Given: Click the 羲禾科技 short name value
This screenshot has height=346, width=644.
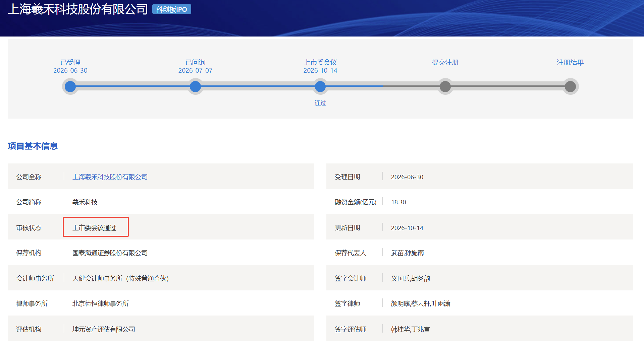Looking at the screenshot, I should (x=85, y=202).
